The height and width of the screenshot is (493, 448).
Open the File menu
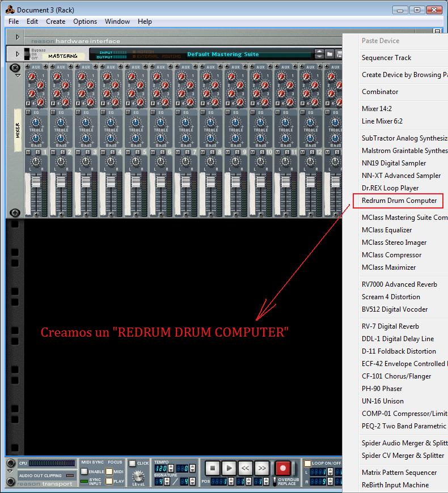[14, 22]
